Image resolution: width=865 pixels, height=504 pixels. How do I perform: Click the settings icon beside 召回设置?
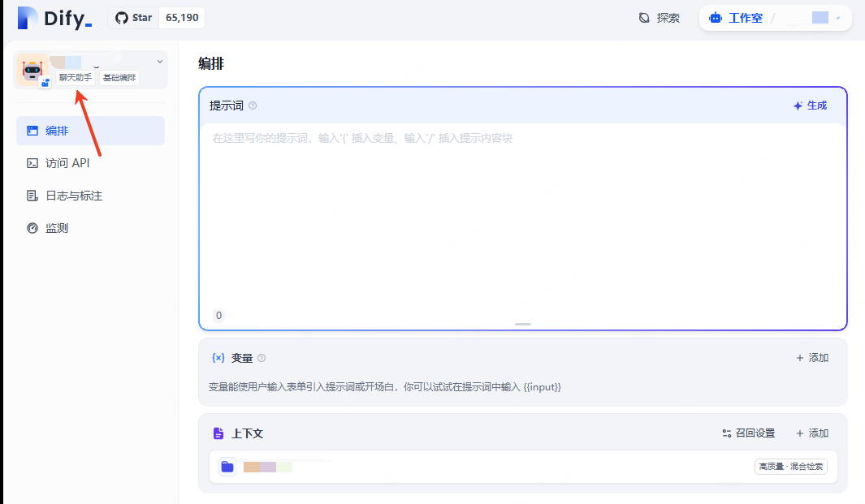click(x=727, y=433)
